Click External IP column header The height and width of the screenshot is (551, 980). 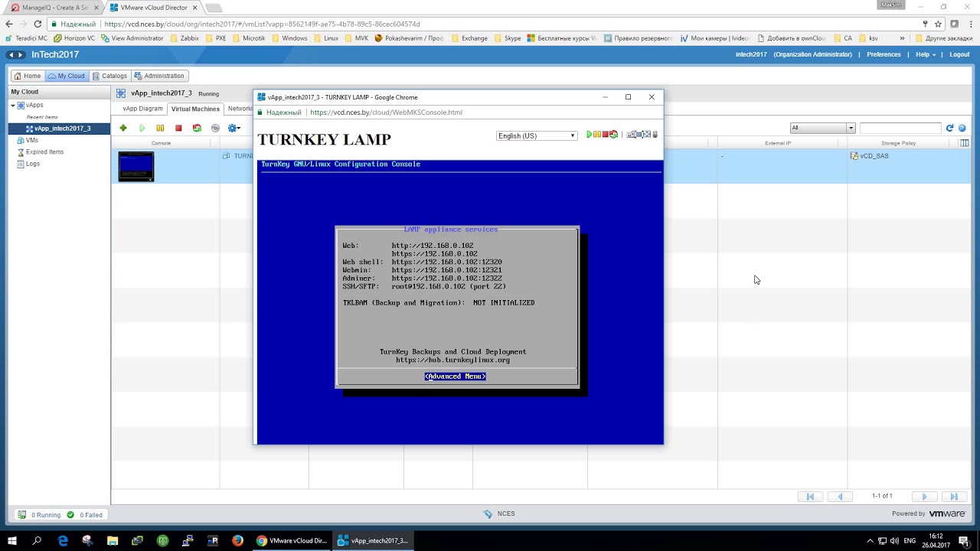778,143
